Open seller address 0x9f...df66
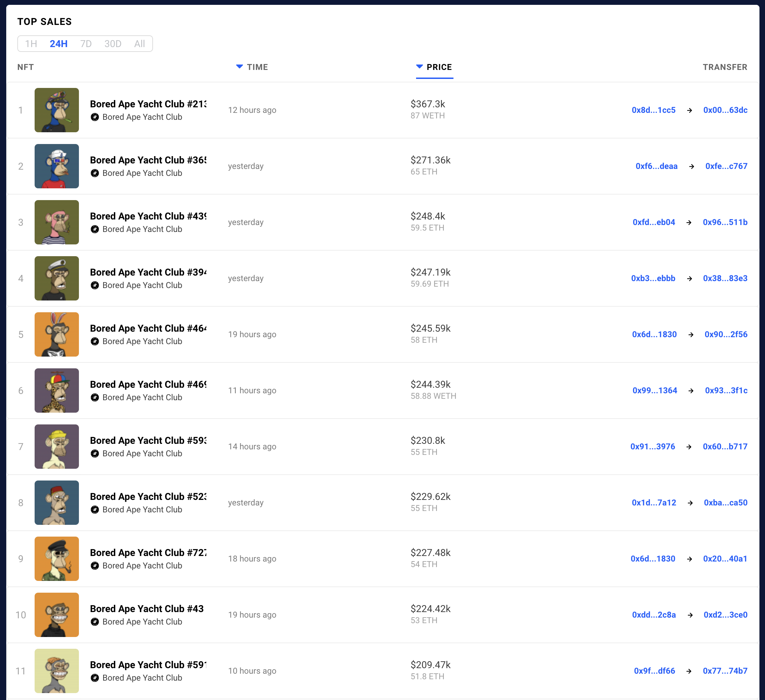 pos(655,671)
